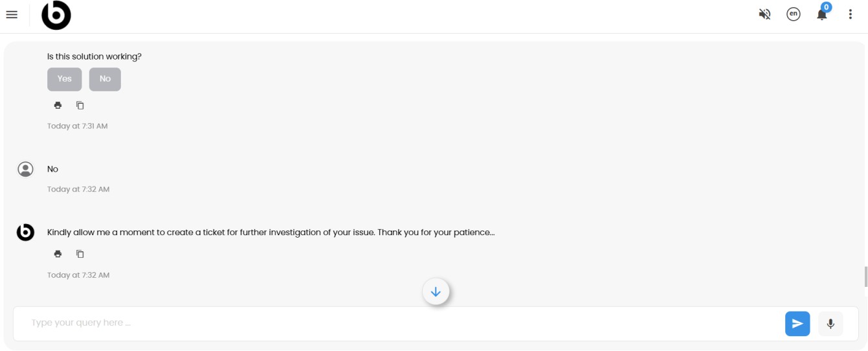Jump to latest with down-arrow button
This screenshot has width=868, height=351.
(436, 292)
